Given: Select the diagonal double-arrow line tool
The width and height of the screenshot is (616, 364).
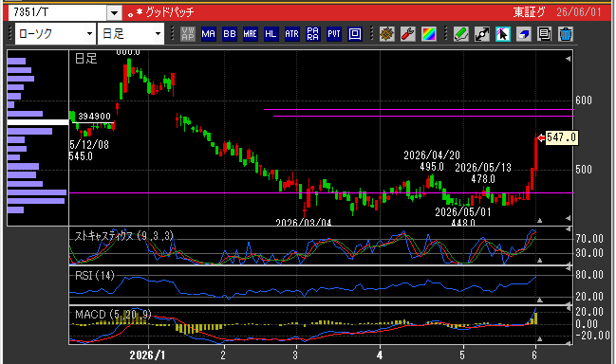Looking at the screenshot, I should click(x=481, y=34).
